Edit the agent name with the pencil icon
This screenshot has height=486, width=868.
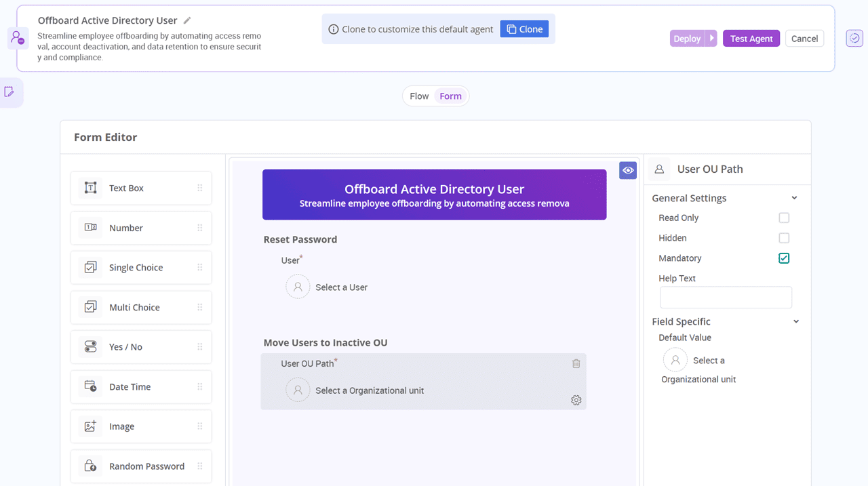186,20
